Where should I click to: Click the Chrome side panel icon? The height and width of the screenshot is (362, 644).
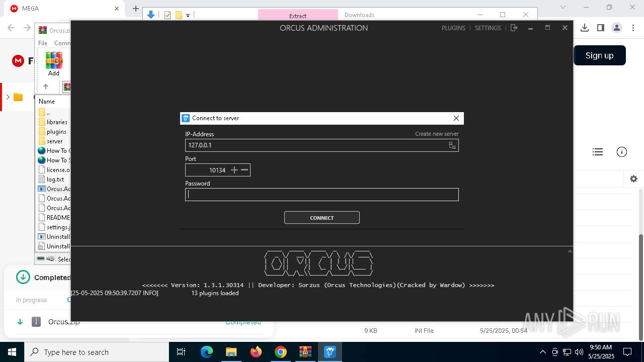[x=601, y=28]
